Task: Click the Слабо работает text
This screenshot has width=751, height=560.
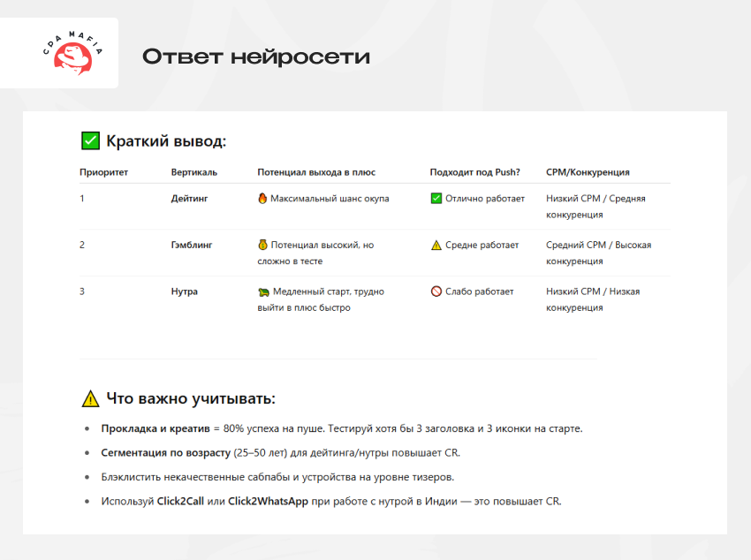Action: click(479, 291)
